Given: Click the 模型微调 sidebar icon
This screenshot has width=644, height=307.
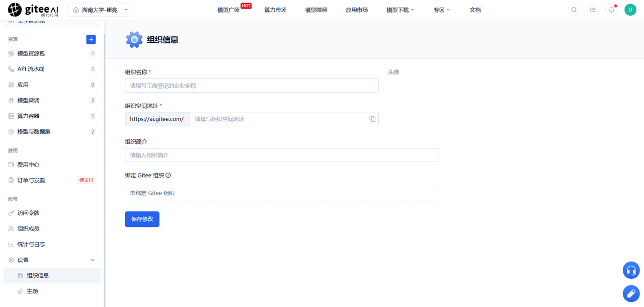Looking at the screenshot, I should click(11, 100).
